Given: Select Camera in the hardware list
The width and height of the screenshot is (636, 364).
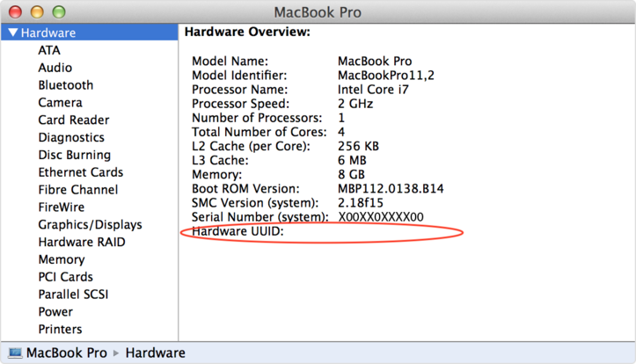Looking at the screenshot, I should pyautogui.click(x=60, y=103).
